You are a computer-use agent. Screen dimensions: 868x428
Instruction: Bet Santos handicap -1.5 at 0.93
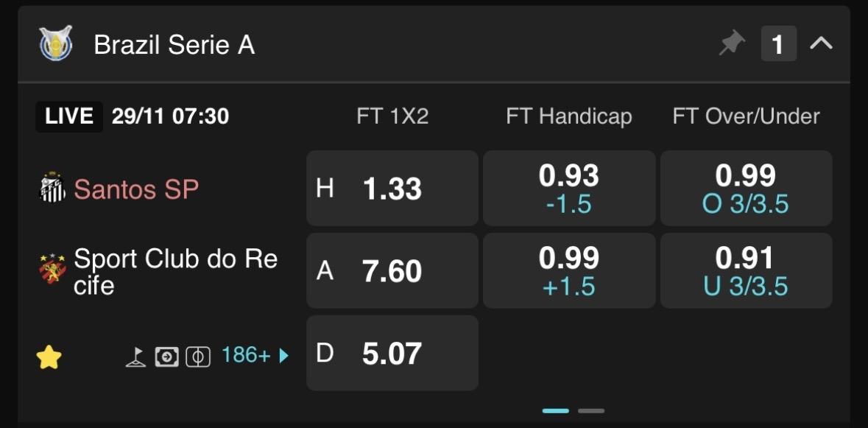coord(568,189)
